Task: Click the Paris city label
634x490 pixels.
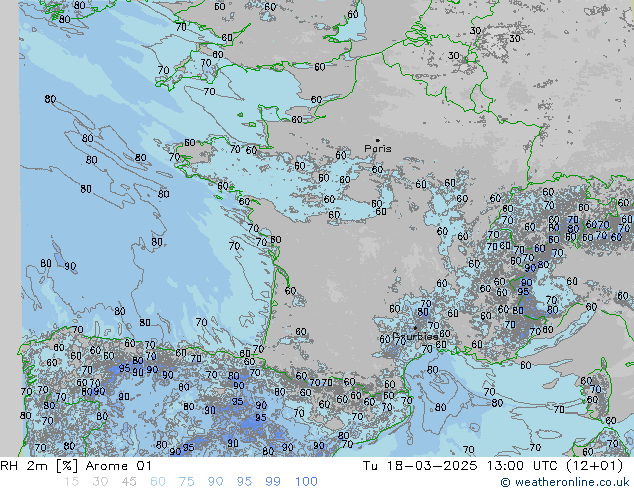Action: pos(378,148)
